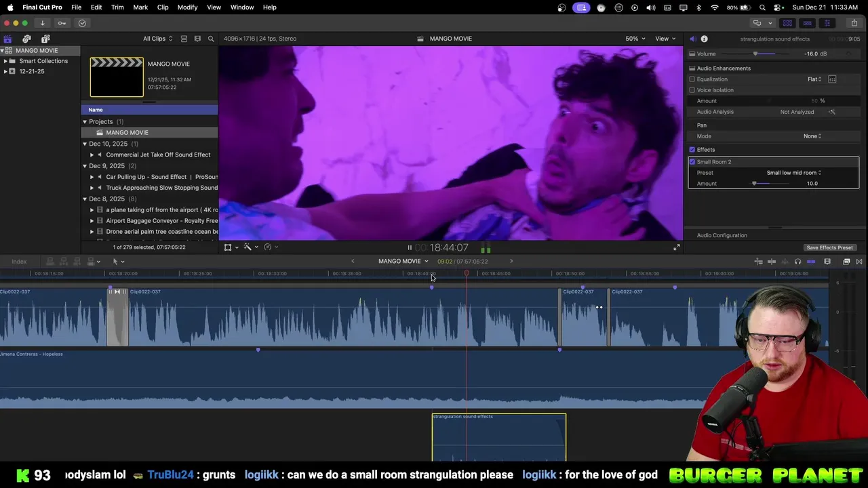This screenshot has height=488, width=868.
Task: Show the Effects browser icon
Action: pyautogui.click(x=846, y=262)
